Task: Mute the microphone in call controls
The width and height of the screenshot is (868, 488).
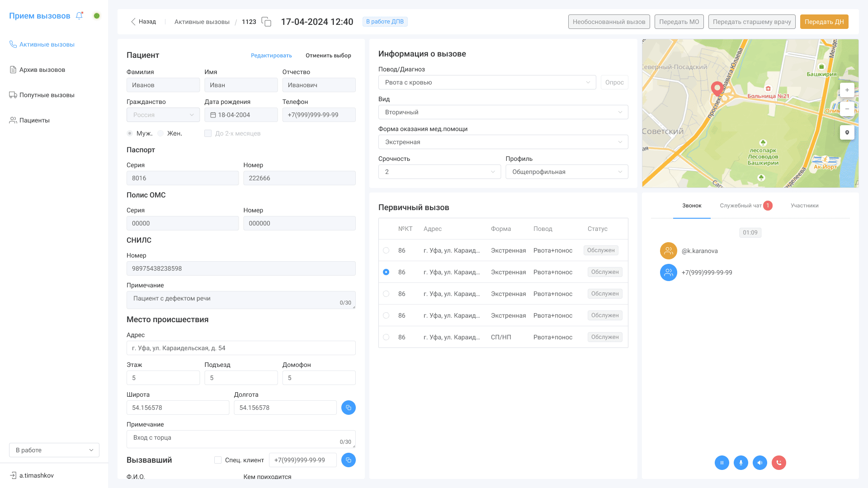Action: tap(741, 463)
